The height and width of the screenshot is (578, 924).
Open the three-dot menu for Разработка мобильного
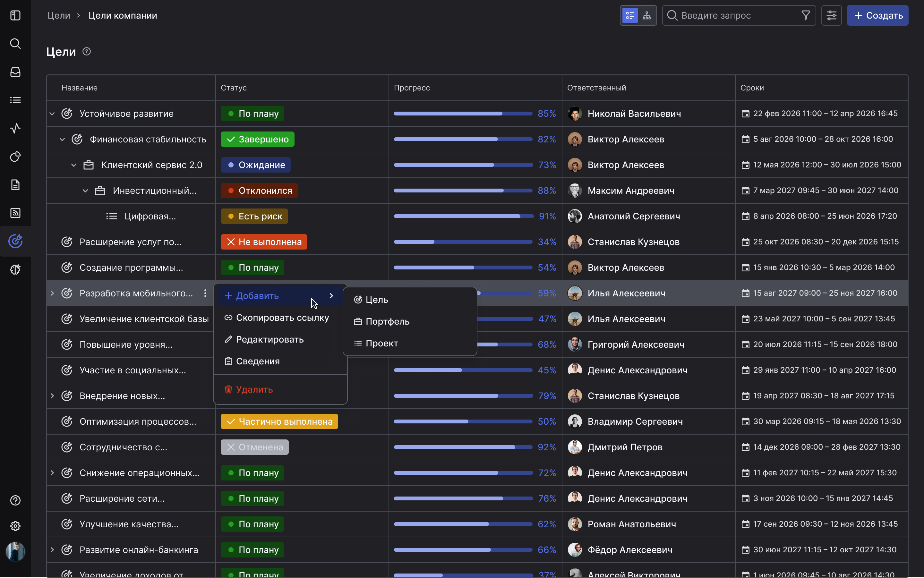pos(205,293)
